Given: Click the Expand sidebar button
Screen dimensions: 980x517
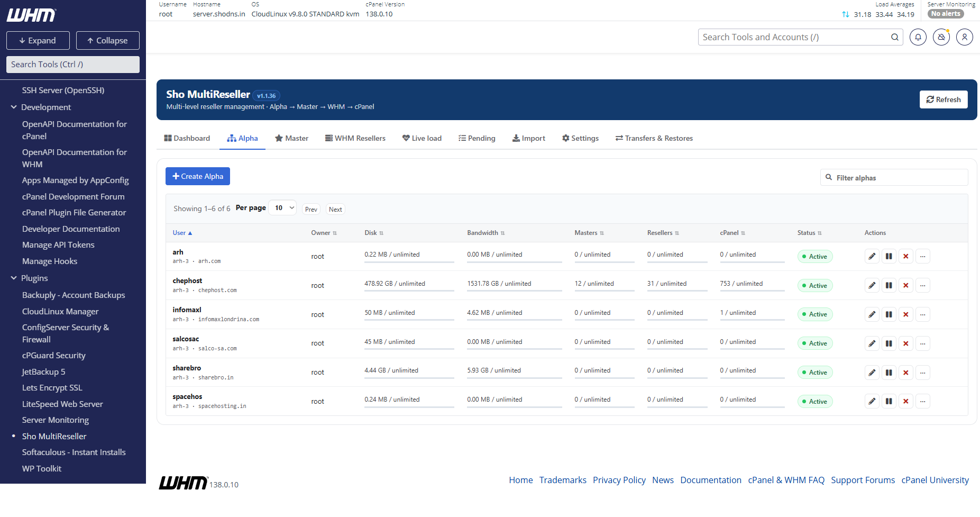Looking at the screenshot, I should pos(38,40).
